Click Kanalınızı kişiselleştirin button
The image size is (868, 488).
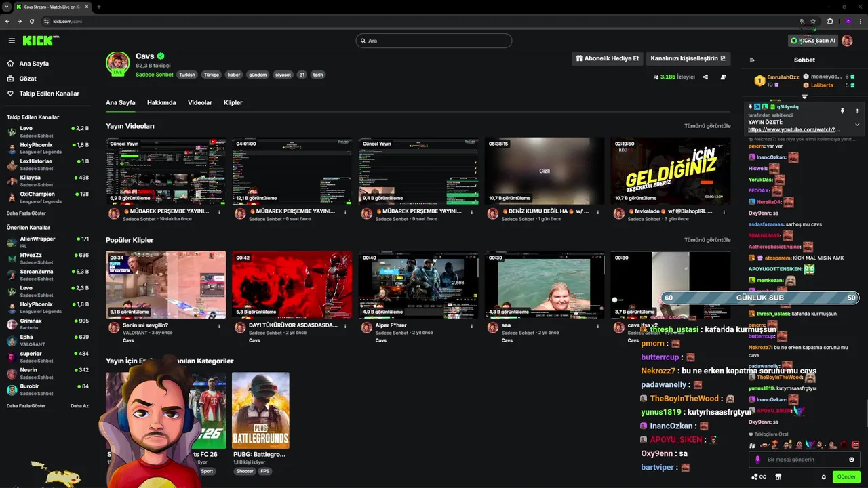[688, 58]
